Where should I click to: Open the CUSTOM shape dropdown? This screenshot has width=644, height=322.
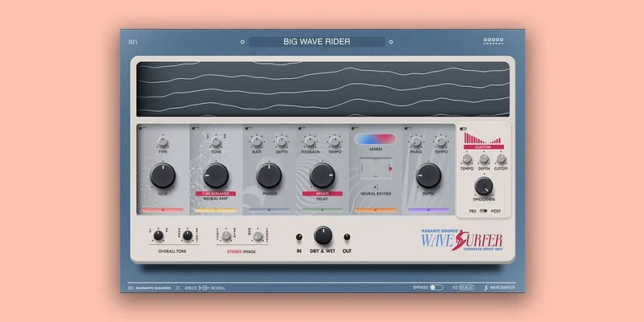point(484,147)
